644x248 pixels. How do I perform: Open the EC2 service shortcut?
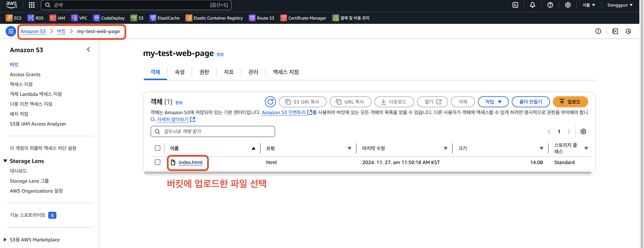click(14, 18)
